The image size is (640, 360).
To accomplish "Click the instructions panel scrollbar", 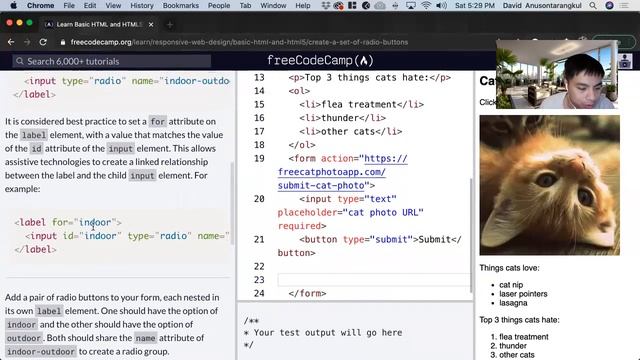I will (233, 203).
